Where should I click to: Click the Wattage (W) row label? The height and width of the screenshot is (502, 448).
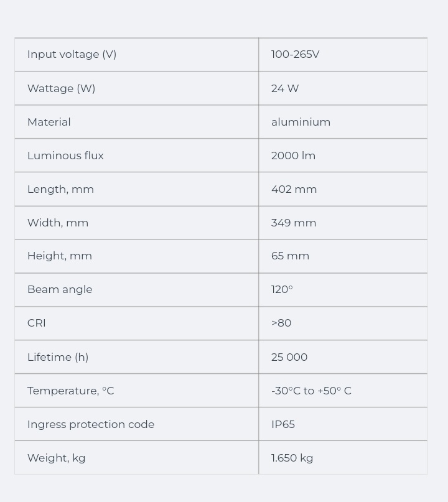[62, 88]
